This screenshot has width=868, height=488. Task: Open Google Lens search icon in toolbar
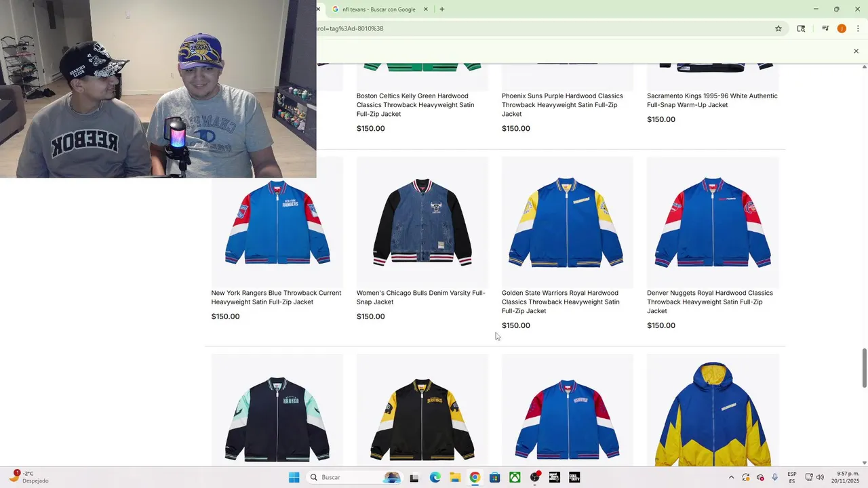[801, 28]
